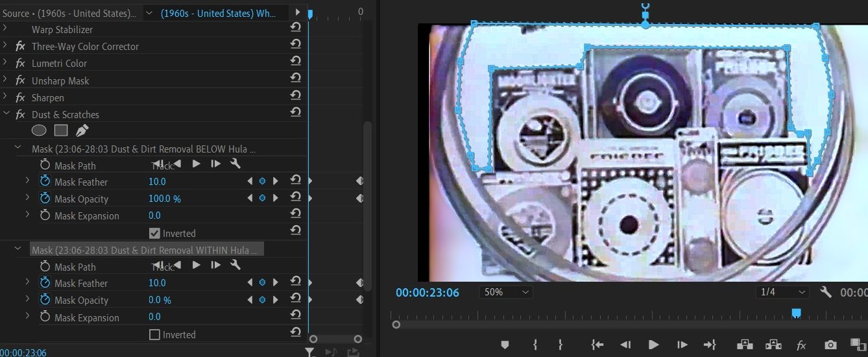The image size is (868, 357).
Task: Click the Mask Opacity 100.0 % value
Action: [165, 199]
